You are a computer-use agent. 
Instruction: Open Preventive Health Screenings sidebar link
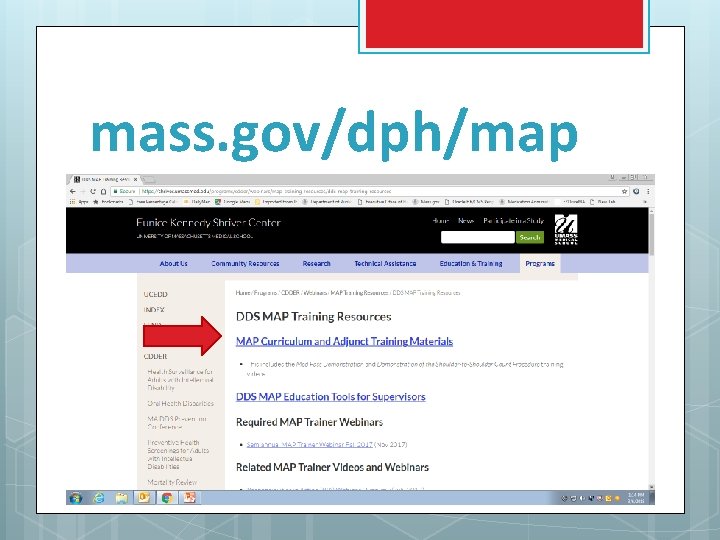178,455
